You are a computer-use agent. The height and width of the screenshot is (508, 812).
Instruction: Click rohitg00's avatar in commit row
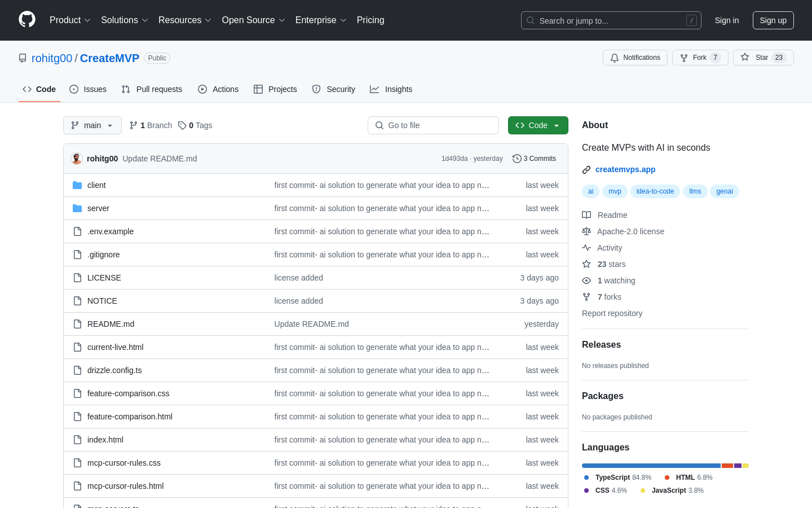coord(77,159)
